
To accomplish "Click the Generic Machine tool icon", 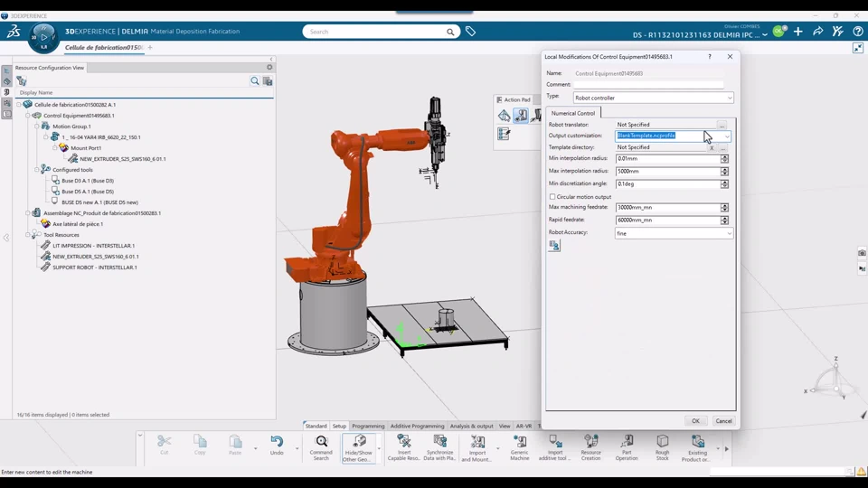I will click(x=519, y=442).
